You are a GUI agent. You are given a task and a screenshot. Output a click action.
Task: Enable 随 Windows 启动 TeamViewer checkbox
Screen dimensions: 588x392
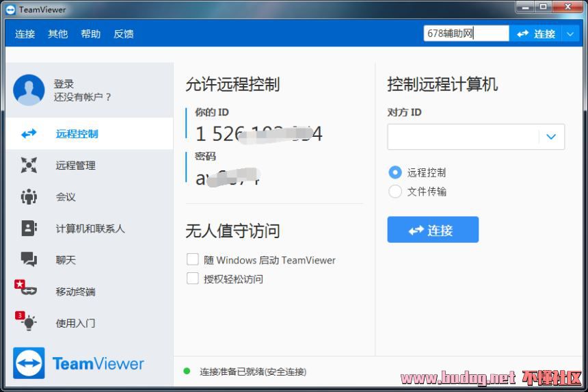[192, 259]
